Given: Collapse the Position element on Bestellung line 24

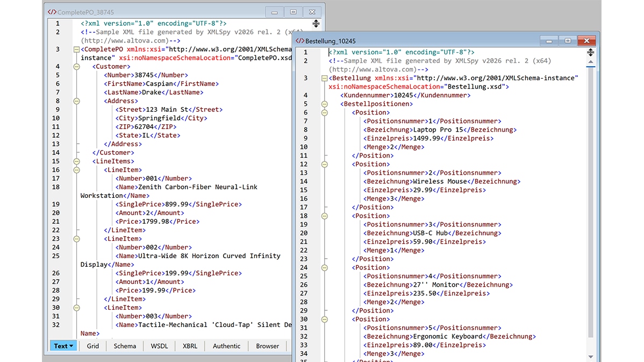Looking at the screenshot, I should coord(325,268).
